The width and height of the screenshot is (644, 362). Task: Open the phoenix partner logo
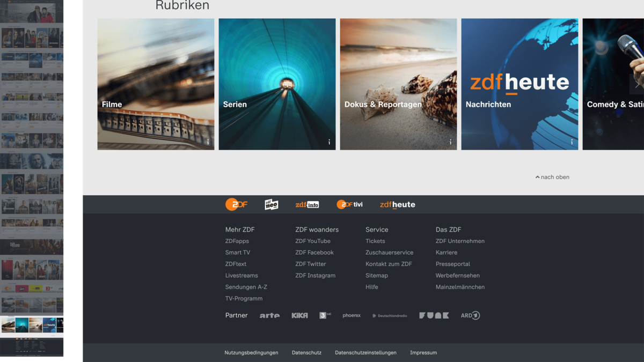(351, 315)
